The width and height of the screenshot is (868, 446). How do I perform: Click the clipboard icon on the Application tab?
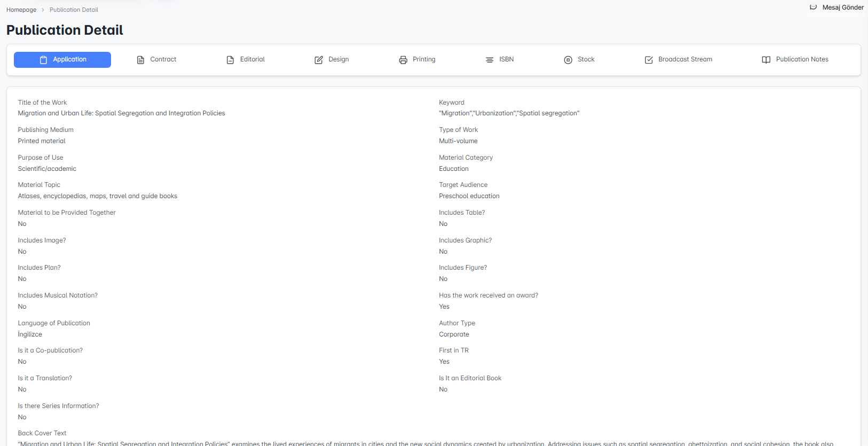[x=44, y=60]
